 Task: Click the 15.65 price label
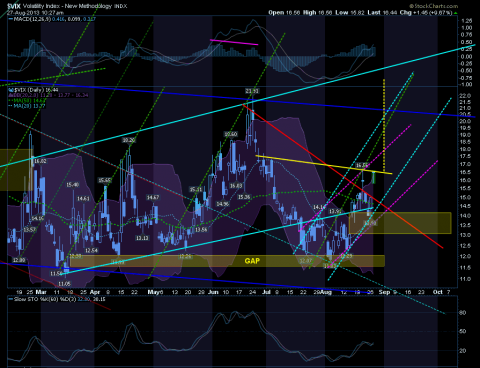[x=104, y=180]
